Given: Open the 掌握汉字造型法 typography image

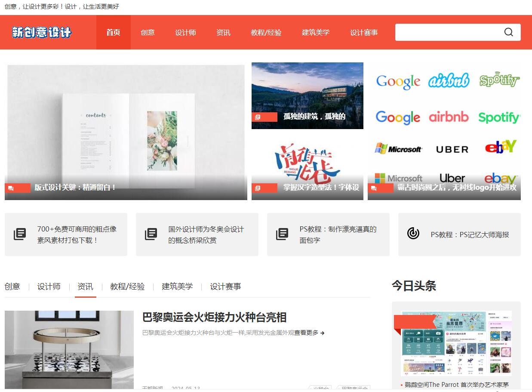Looking at the screenshot, I should 308,167.
